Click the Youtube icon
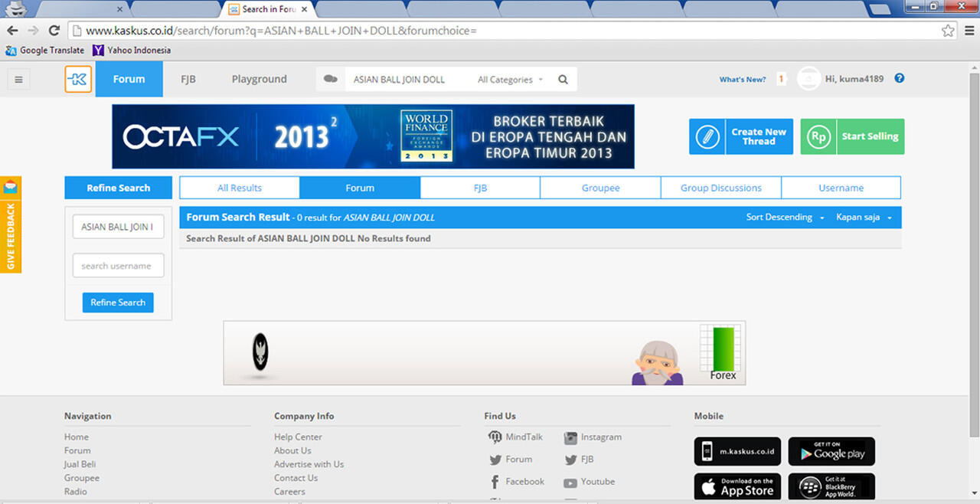980x504 pixels. coord(570,483)
